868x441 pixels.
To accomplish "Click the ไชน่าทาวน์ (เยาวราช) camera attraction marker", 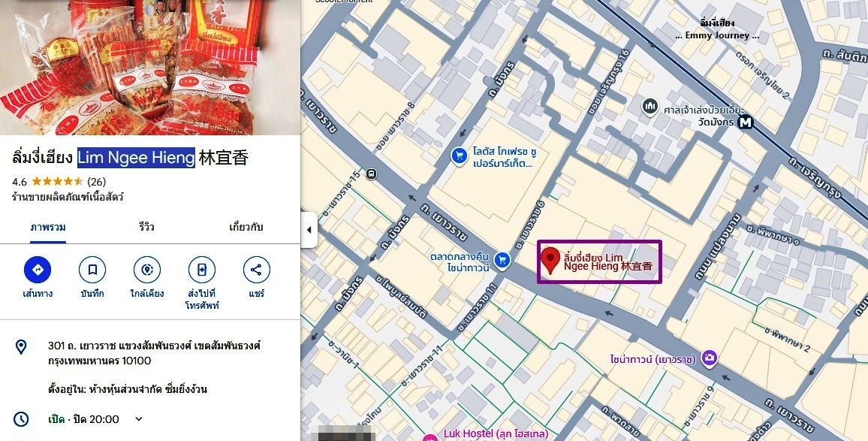I will (x=710, y=359).
